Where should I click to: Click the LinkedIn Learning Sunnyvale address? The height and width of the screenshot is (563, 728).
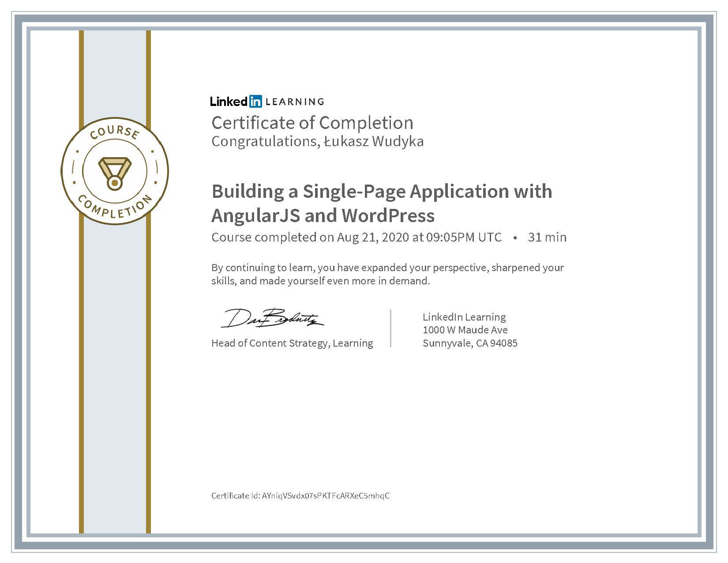click(471, 329)
